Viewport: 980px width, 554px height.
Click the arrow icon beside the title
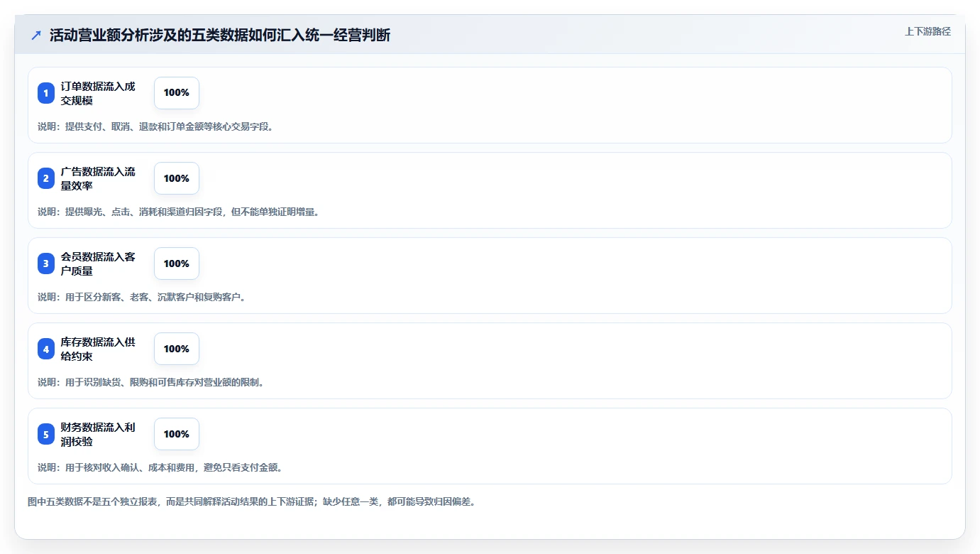pyautogui.click(x=36, y=36)
